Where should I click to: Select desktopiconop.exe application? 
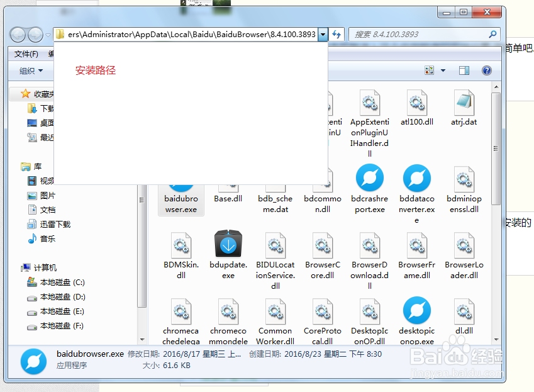pyautogui.click(x=417, y=320)
